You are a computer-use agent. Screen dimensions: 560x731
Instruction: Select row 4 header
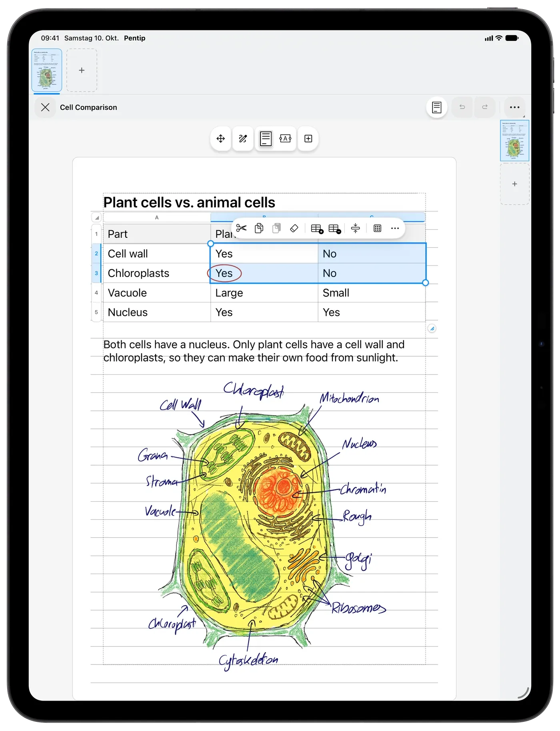pos(96,293)
